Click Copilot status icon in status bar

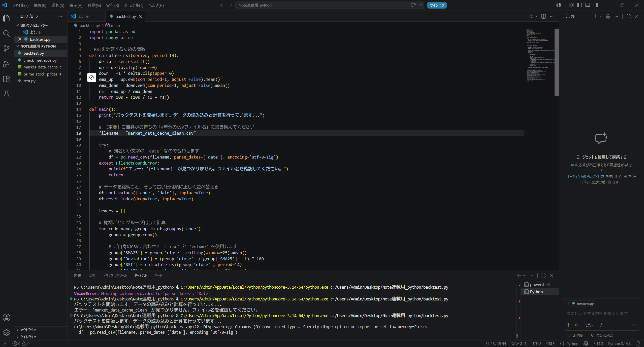(586, 343)
